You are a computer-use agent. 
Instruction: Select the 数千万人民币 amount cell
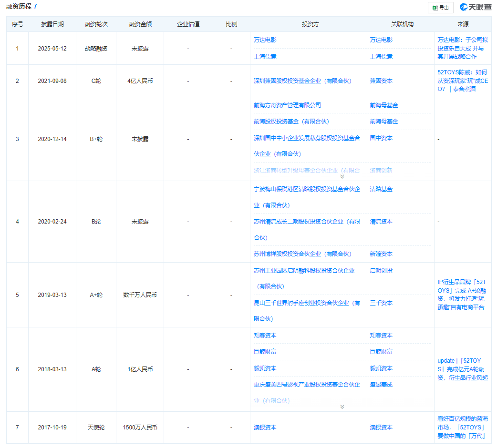[x=140, y=295]
